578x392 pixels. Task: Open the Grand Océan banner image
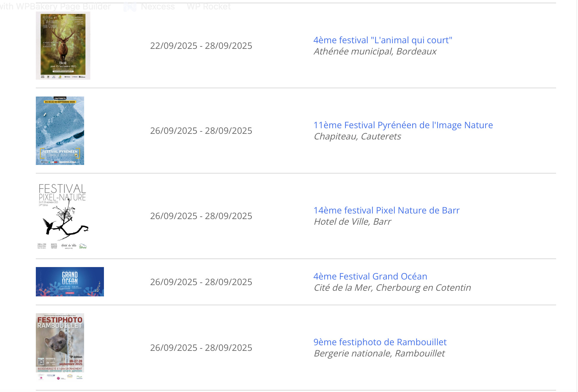pos(70,282)
